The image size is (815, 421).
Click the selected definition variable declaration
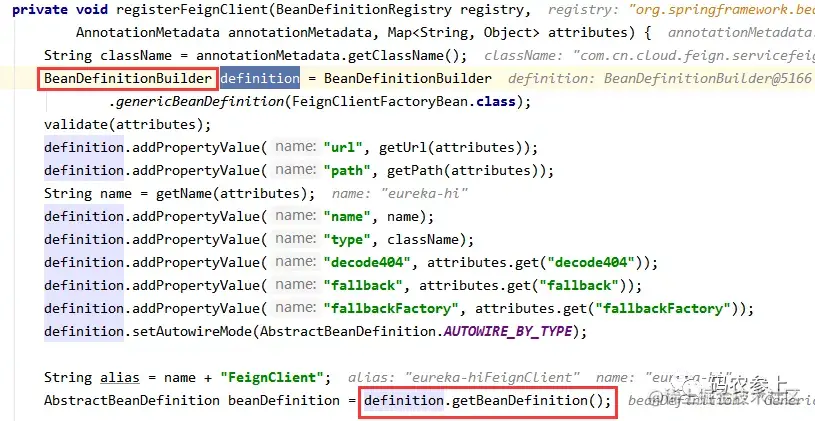tap(260, 78)
